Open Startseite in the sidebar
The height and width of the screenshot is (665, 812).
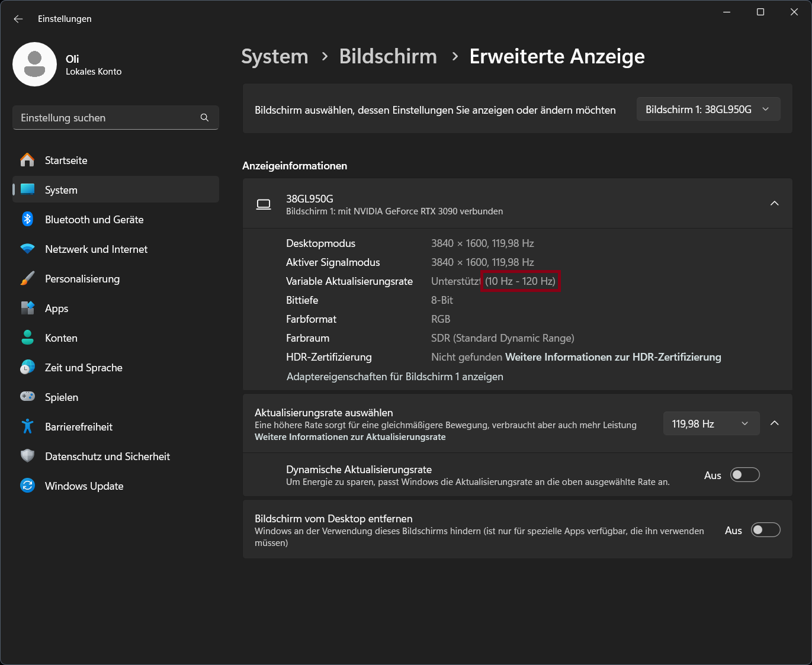115,160
